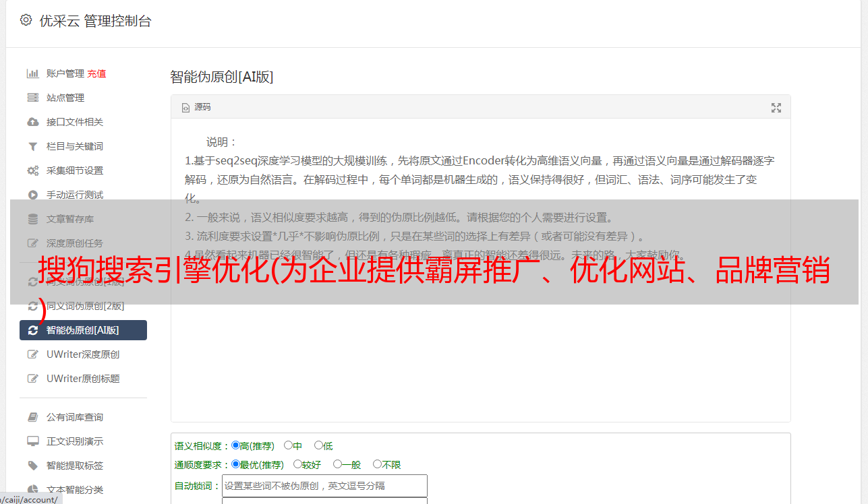Select 高(推荐) for 语义相似度

click(x=235, y=445)
